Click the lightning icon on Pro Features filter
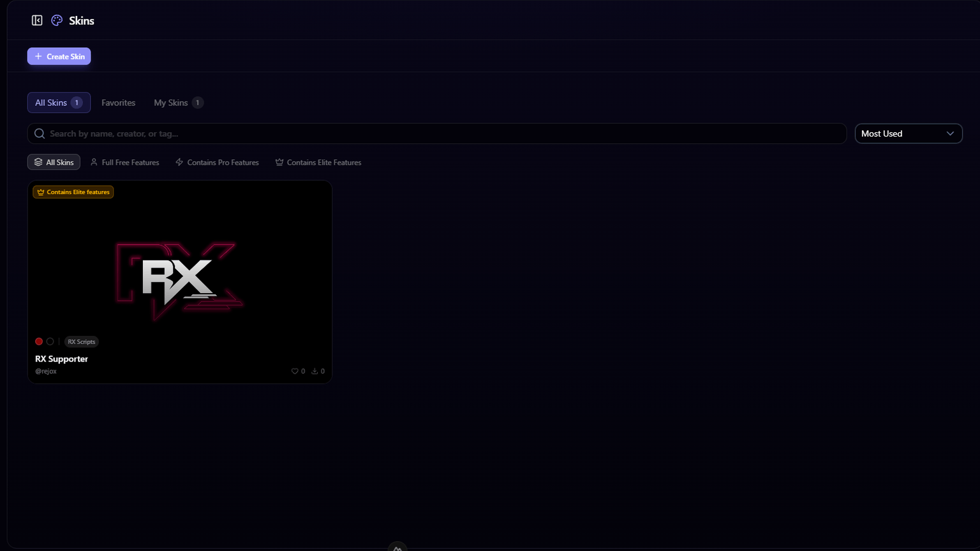Screen dimensions: 980x551 click(x=179, y=162)
